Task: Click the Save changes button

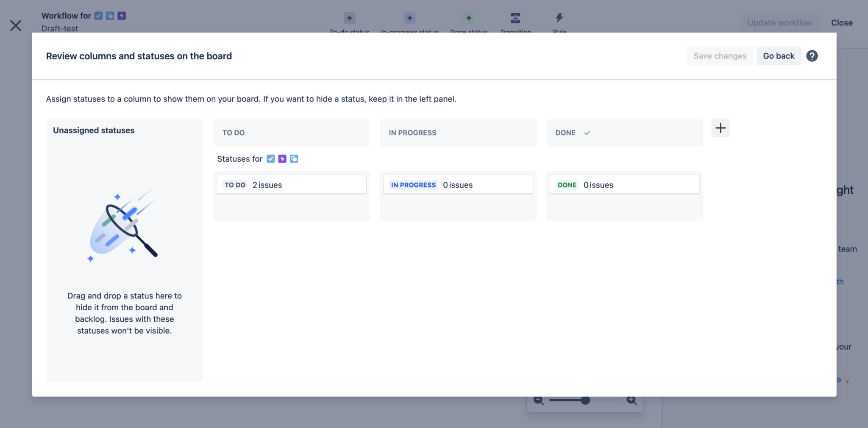Action: coord(720,55)
